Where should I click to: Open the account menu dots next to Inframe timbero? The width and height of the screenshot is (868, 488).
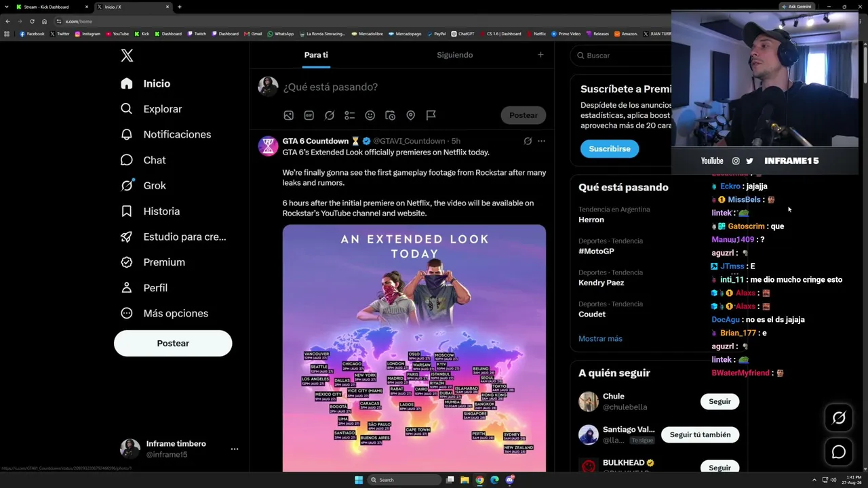click(x=235, y=449)
